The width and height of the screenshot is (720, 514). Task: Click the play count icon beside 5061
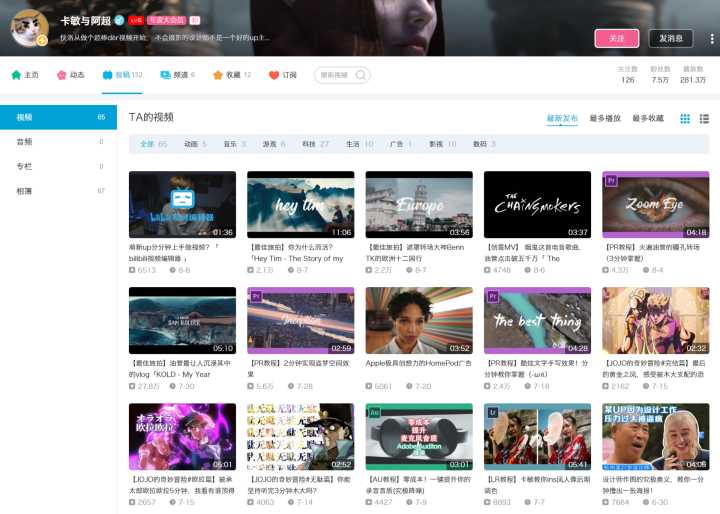(369, 386)
